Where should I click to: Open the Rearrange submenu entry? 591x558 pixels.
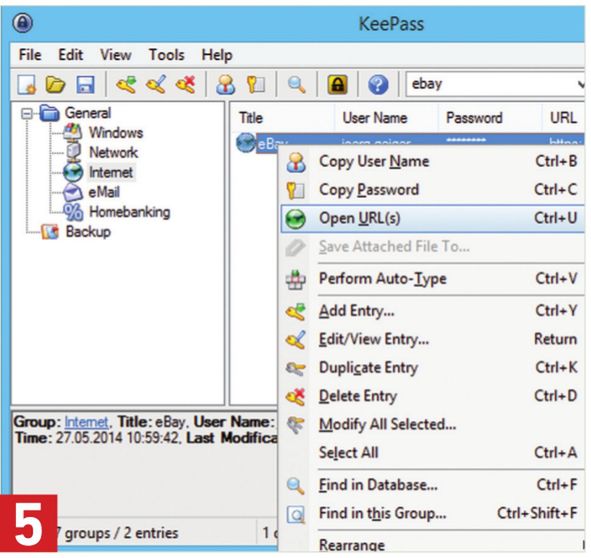(x=432, y=544)
